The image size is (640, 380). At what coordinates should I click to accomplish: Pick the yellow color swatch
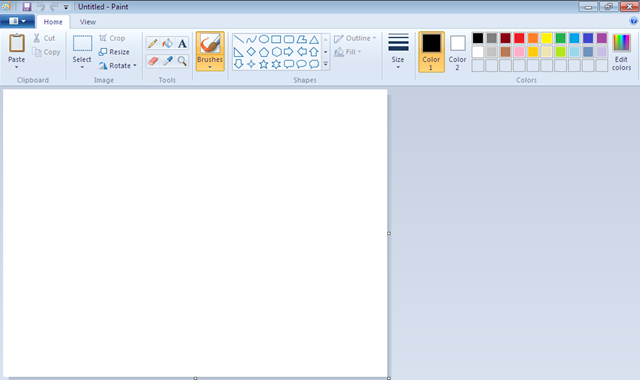547,38
